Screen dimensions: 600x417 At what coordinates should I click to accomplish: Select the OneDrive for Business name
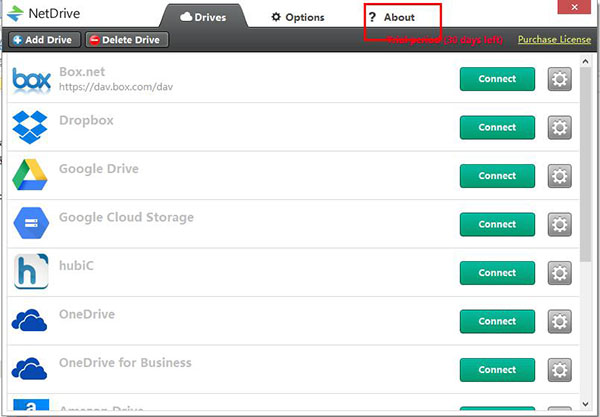click(125, 363)
